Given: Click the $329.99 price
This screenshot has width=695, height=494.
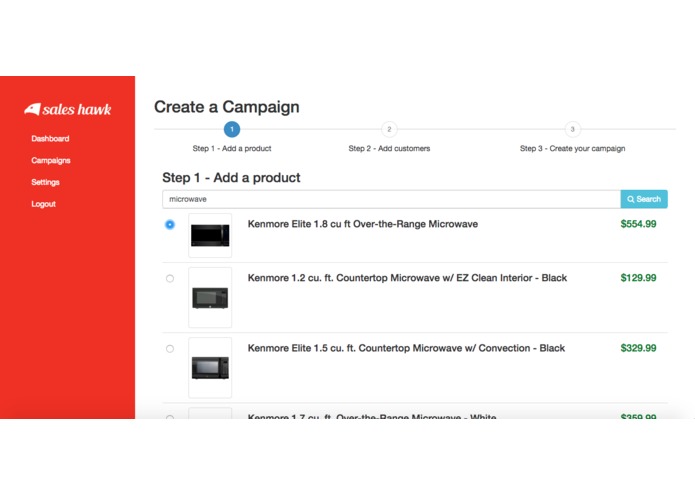Looking at the screenshot, I should (638, 348).
